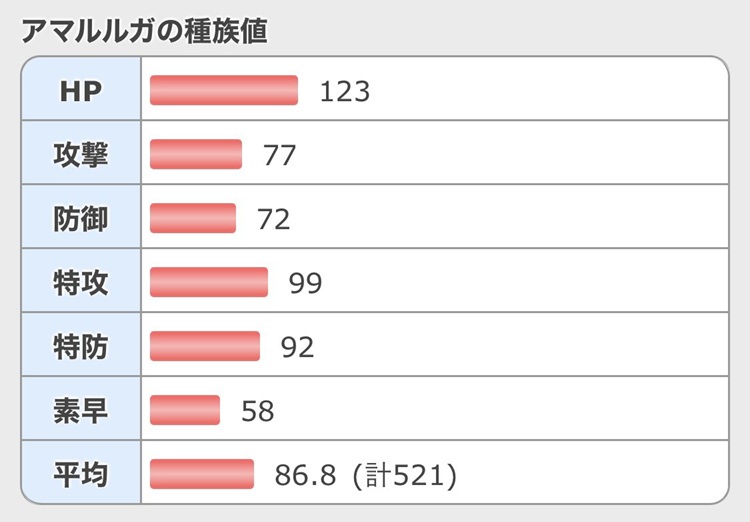This screenshot has height=522, width=750.
Task: Select the 特防 stat bar
Action: point(205,346)
